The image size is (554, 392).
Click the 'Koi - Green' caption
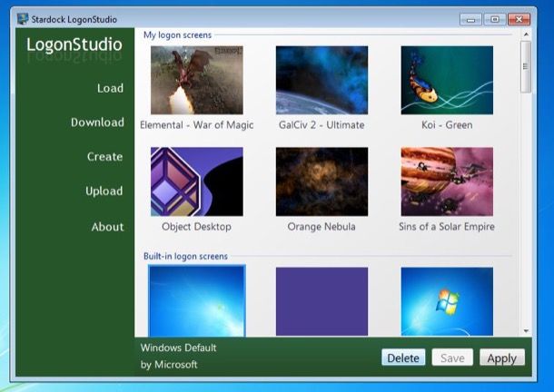point(447,125)
